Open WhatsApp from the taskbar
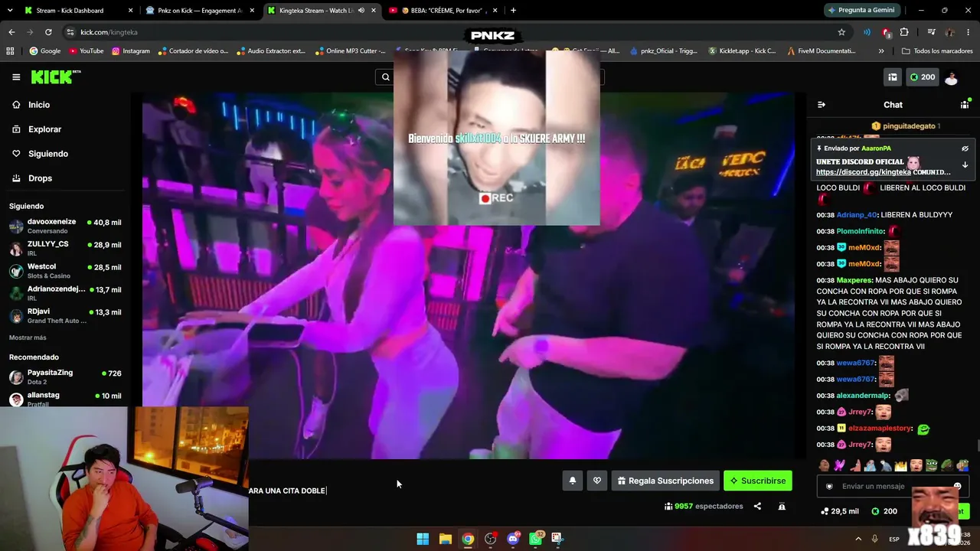Viewport: 980px width, 551px height. pos(535,539)
